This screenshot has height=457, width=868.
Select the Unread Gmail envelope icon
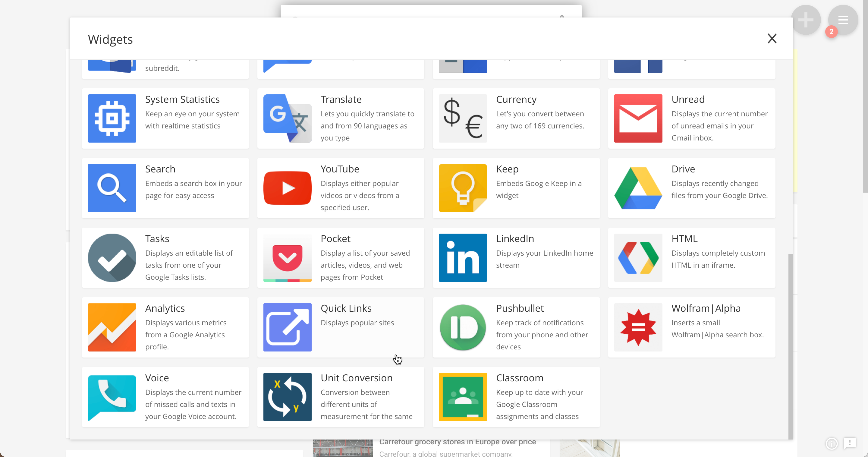[638, 118]
